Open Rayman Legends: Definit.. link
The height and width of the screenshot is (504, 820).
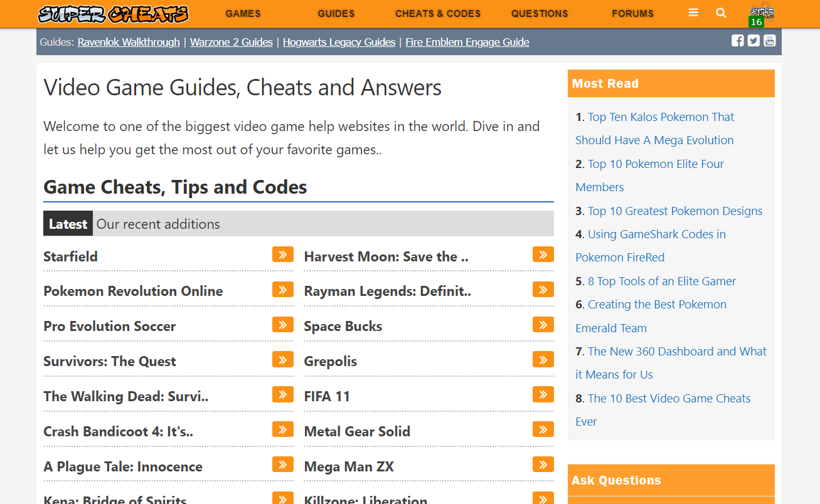tap(388, 291)
